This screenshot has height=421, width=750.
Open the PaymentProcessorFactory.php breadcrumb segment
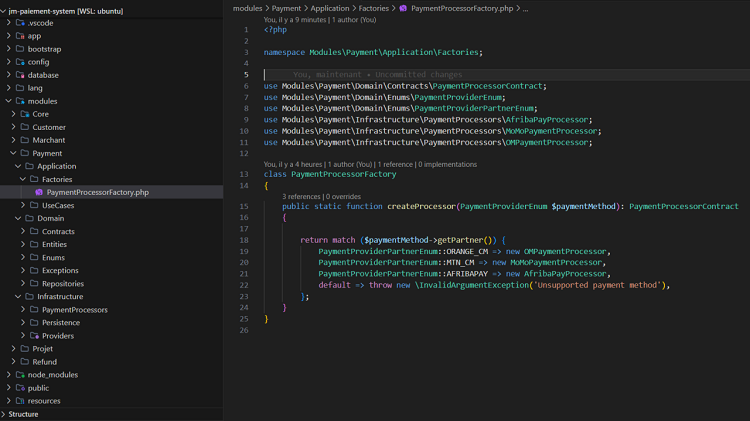click(x=462, y=8)
